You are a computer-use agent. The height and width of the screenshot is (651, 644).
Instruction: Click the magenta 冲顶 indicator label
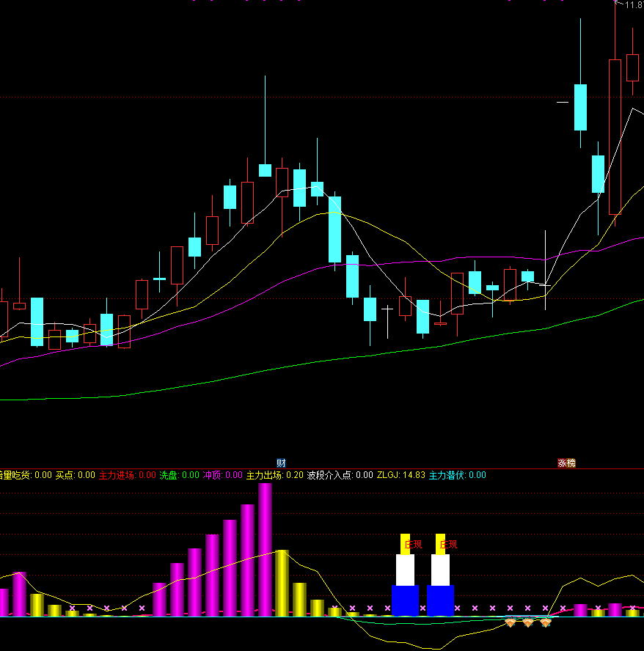point(213,475)
